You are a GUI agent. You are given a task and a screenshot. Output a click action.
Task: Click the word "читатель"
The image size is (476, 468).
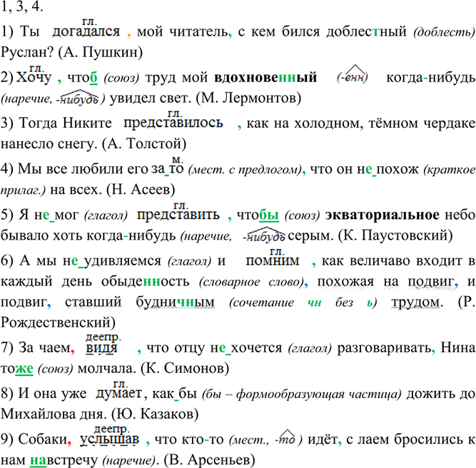[198, 31]
